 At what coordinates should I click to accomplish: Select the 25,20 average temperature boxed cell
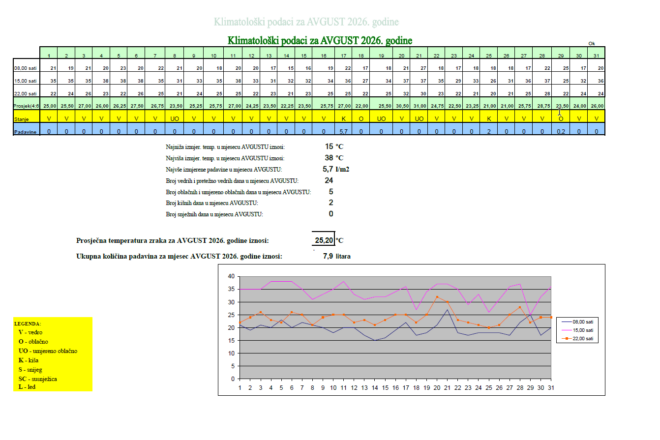(x=324, y=240)
